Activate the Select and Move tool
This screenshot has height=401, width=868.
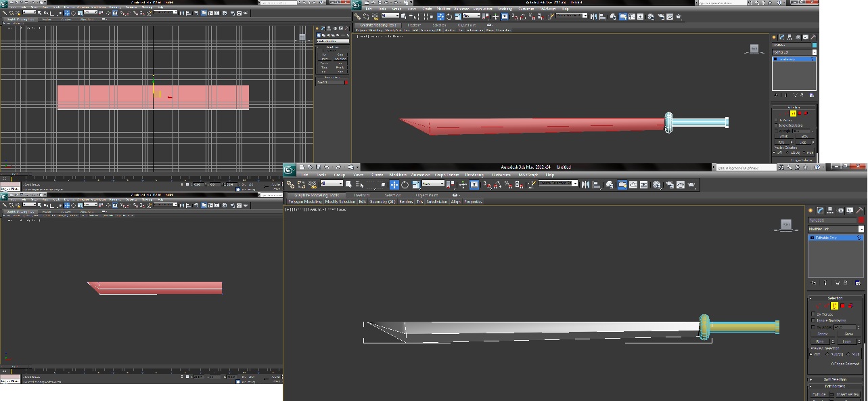pyautogui.click(x=394, y=184)
